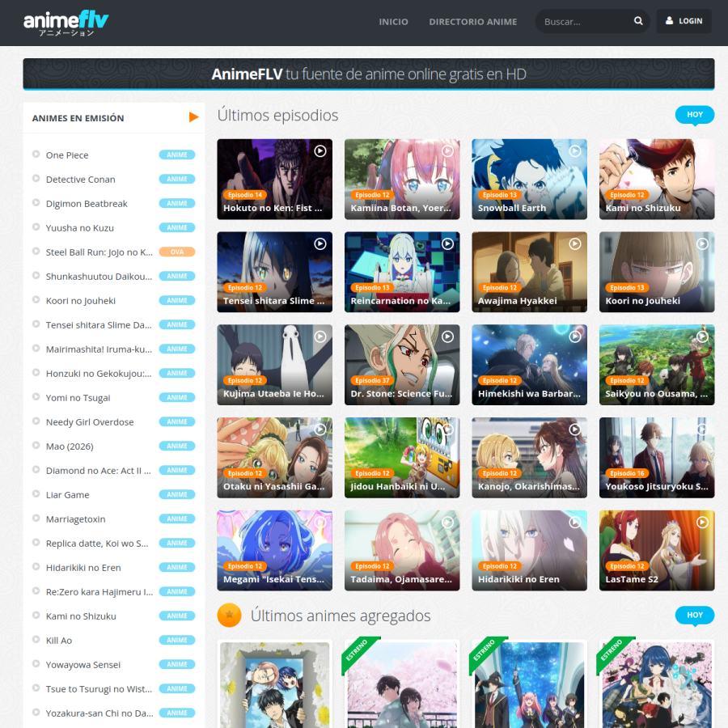Click the play icon on the LasTame S2 card
This screenshot has width=728, height=728.
702,523
